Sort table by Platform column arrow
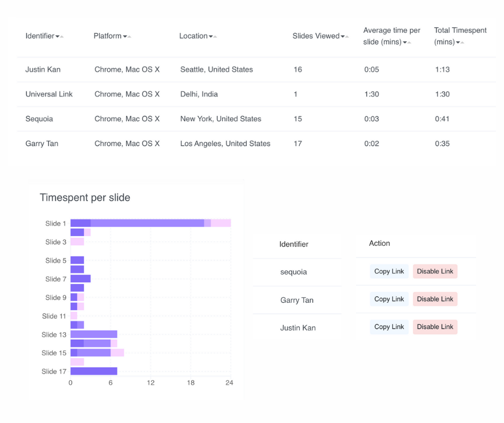504x423 pixels. pos(127,37)
